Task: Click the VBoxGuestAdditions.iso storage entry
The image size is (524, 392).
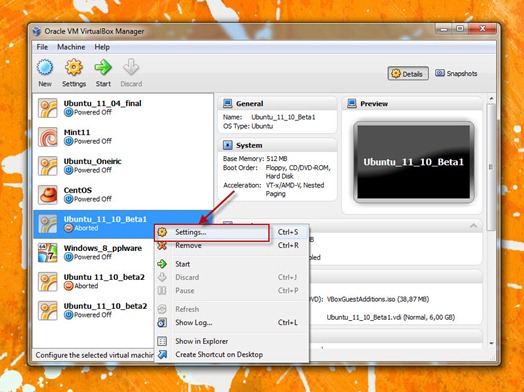Action: (x=378, y=299)
